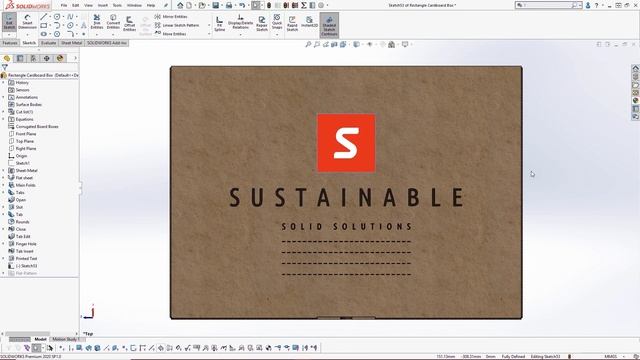Switch to the SOLIDWORKS Add-Ins tab

pos(107,43)
